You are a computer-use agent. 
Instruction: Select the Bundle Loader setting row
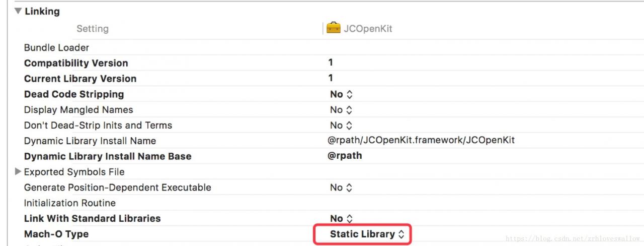56,48
